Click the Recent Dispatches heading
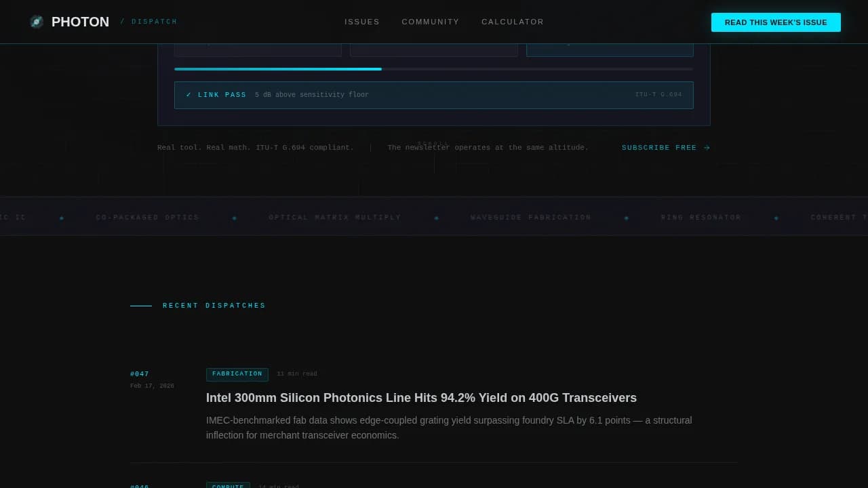Image resolution: width=868 pixels, height=488 pixels. [x=214, y=306]
